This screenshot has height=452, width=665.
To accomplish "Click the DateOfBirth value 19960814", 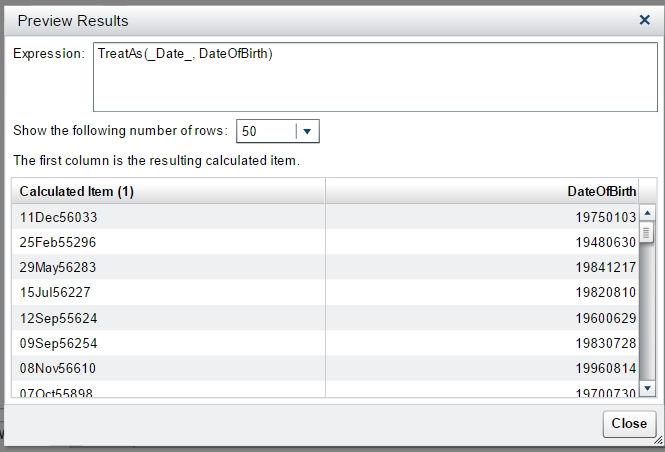I will tap(603, 368).
